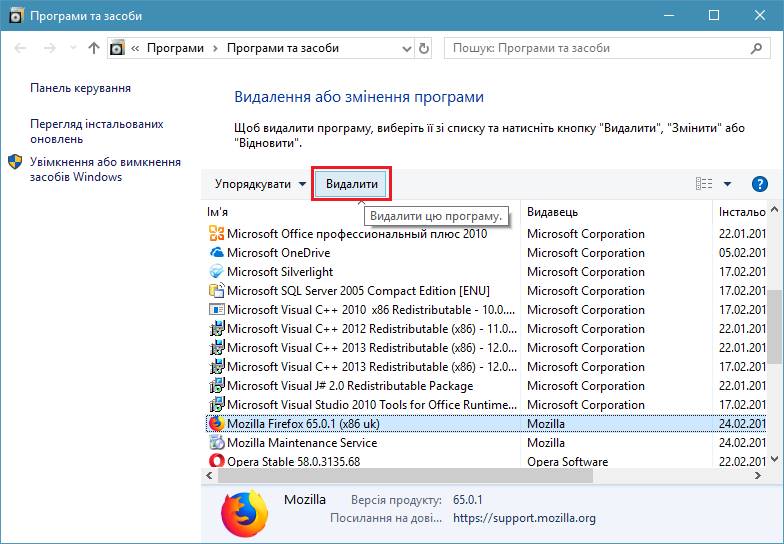The width and height of the screenshot is (784, 544).
Task: Click the OneDrive cloud icon
Action: coord(216,252)
